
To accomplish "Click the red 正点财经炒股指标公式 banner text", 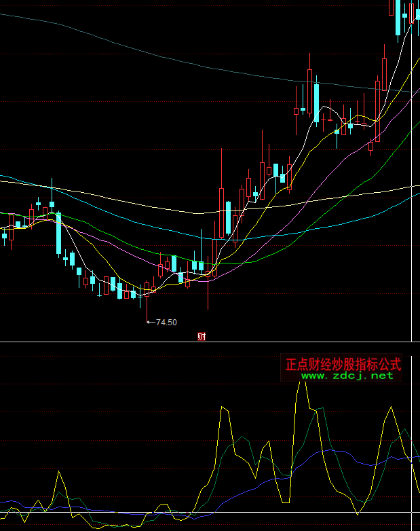I will [343, 364].
